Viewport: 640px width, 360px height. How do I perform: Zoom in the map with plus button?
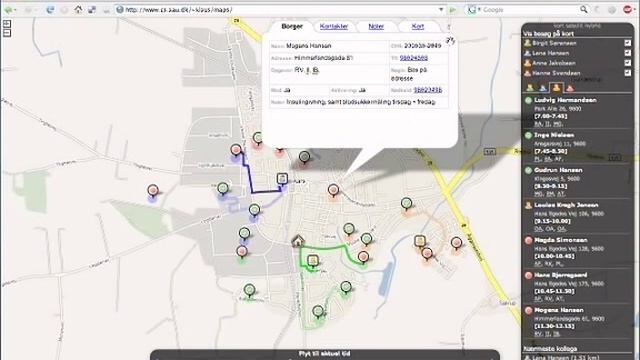point(7,24)
